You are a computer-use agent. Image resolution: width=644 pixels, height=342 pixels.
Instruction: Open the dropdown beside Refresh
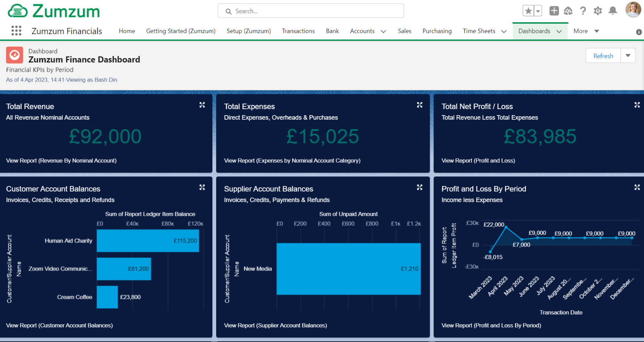628,56
